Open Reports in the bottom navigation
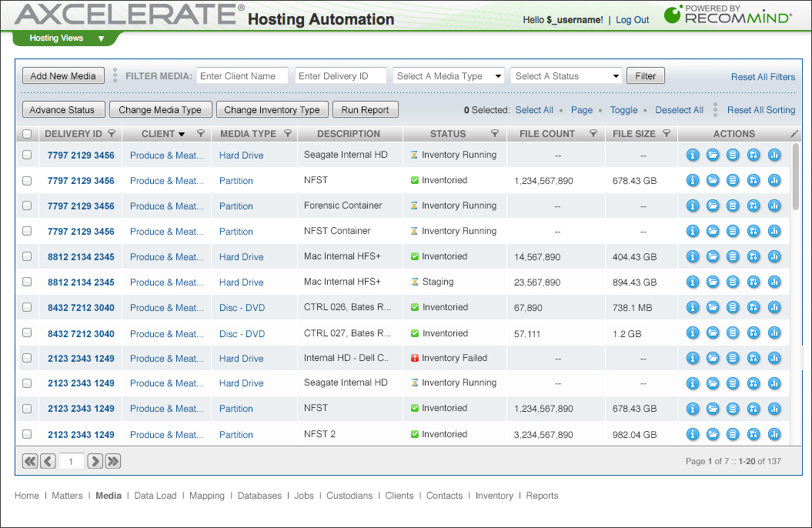Image resolution: width=812 pixels, height=528 pixels. 542,496
